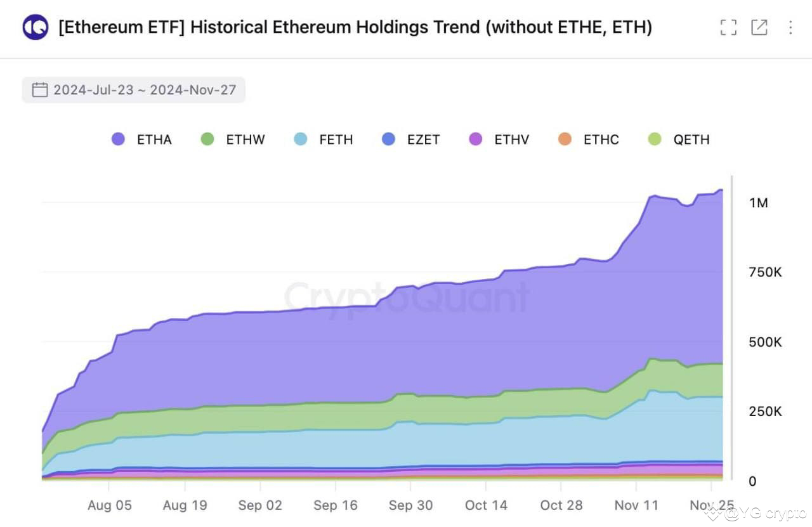Image resolution: width=812 pixels, height=527 pixels.
Task: Click the purple ETHA color swatch
Action: (118, 139)
